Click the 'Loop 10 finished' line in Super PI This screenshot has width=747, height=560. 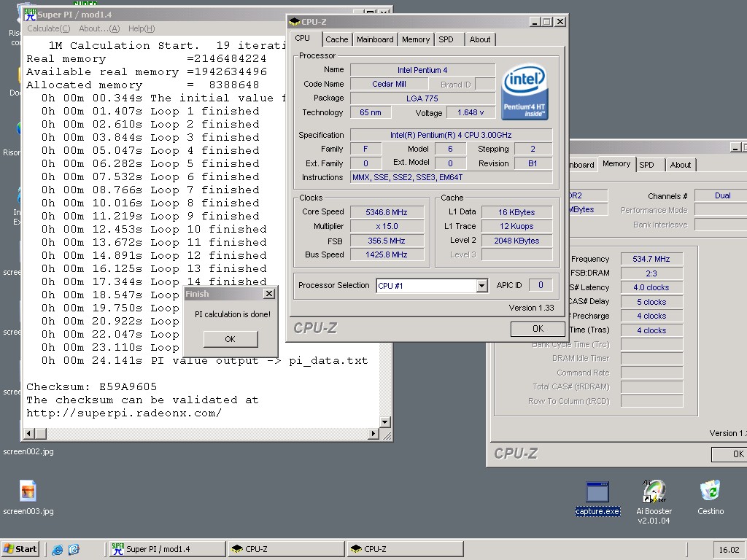[x=154, y=229]
